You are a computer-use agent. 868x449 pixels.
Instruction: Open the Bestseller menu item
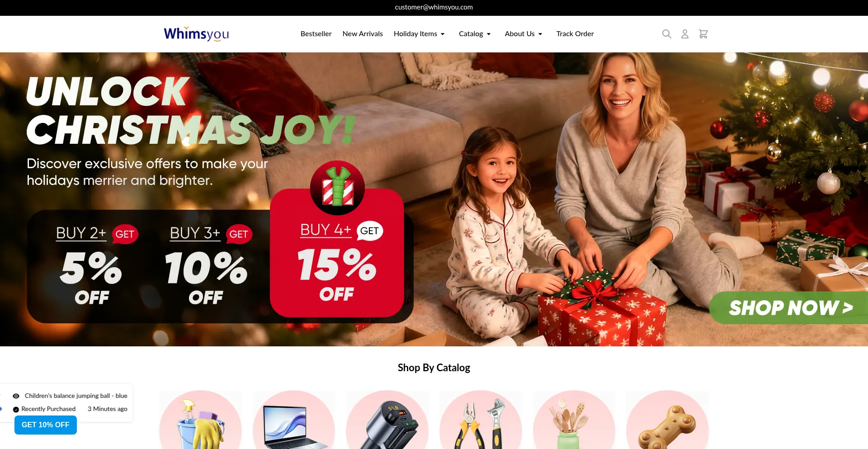click(316, 34)
